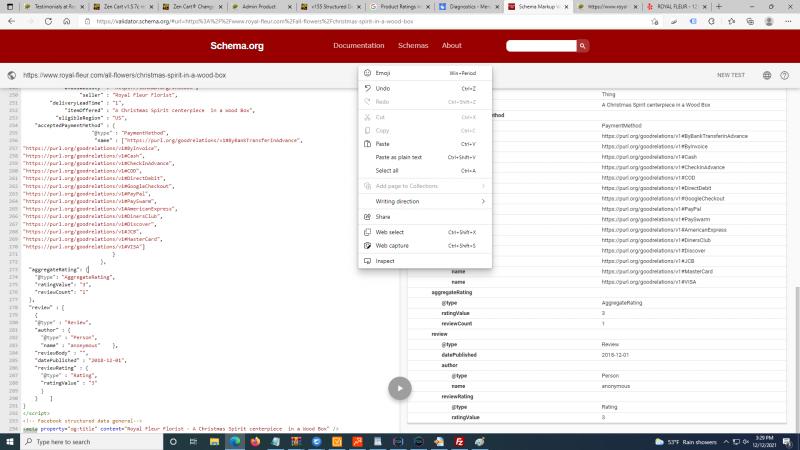Open the notification center icon

point(788,442)
